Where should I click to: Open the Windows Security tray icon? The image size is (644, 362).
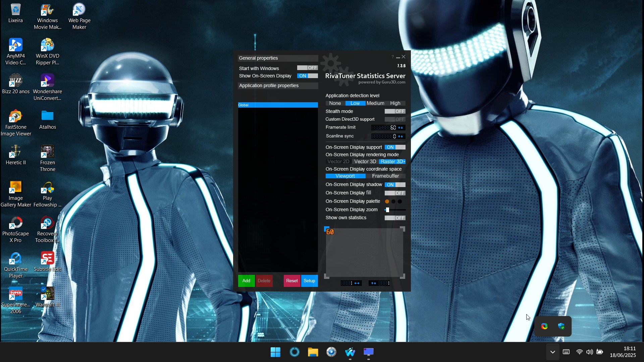[561, 326]
